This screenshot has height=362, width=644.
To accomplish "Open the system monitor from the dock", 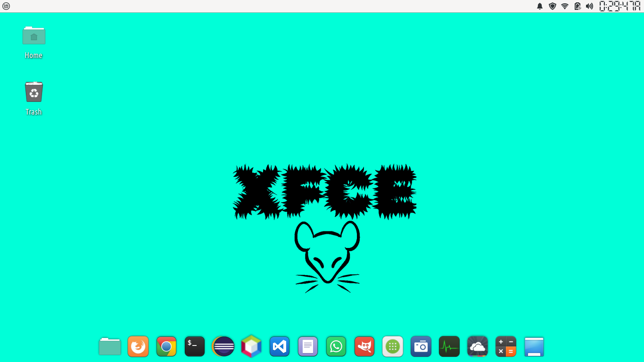I will pos(449,346).
